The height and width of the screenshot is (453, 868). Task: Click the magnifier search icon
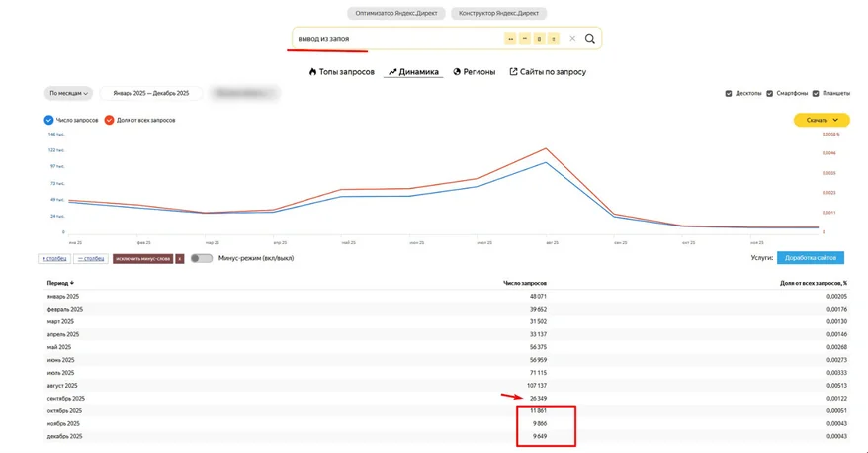point(590,39)
